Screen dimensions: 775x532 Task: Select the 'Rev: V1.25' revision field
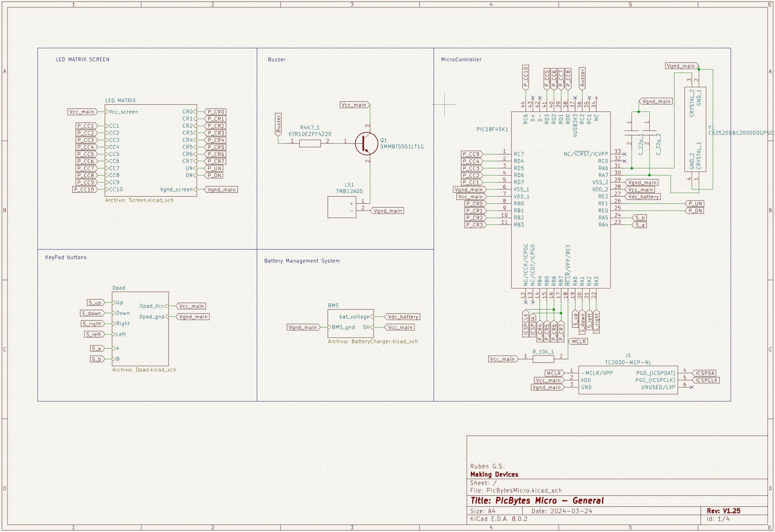(724, 511)
